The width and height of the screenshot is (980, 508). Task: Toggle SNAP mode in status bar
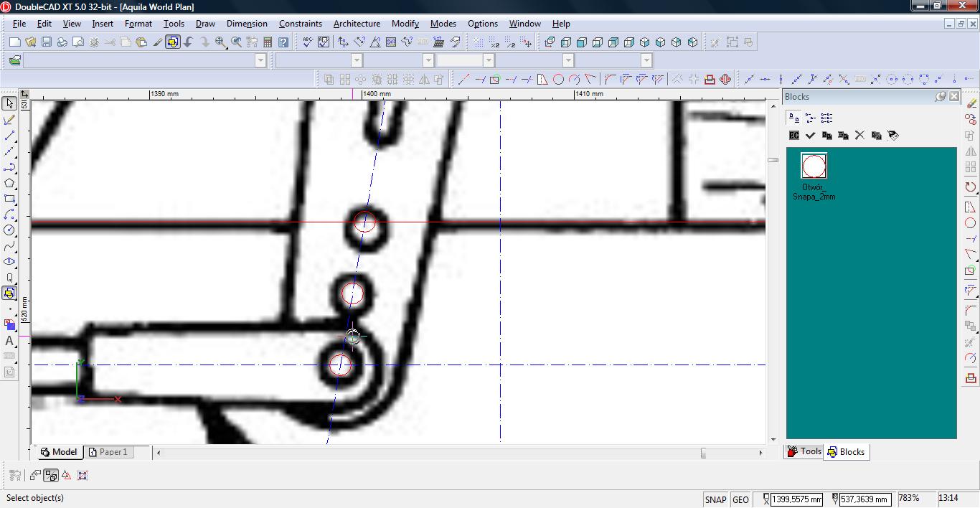coord(715,499)
